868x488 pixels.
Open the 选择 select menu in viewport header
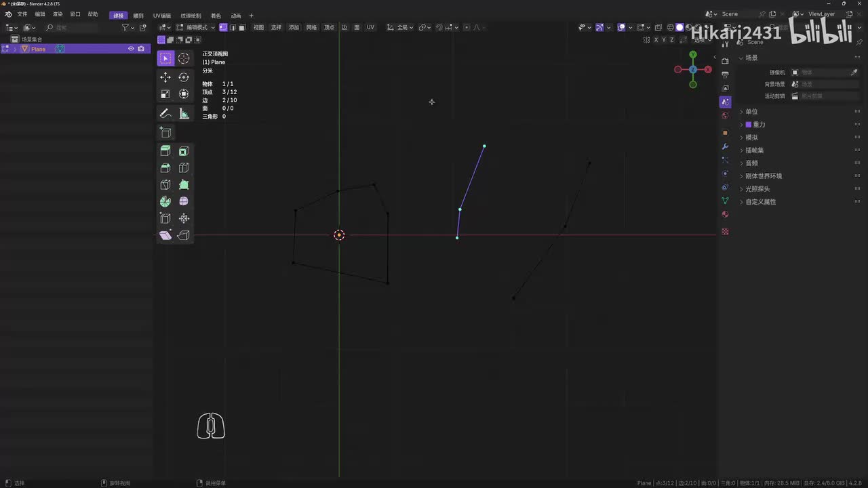(x=276, y=27)
